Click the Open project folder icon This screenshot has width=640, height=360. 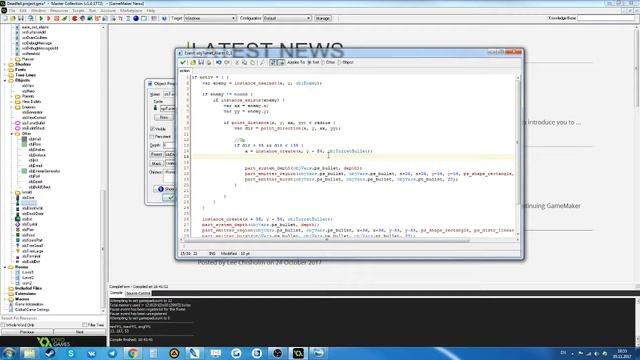tap(13, 18)
